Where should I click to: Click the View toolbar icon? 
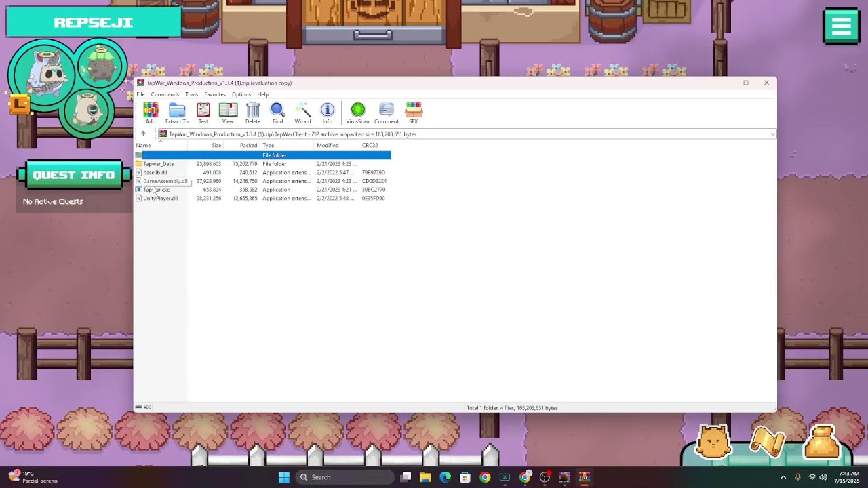pyautogui.click(x=228, y=113)
